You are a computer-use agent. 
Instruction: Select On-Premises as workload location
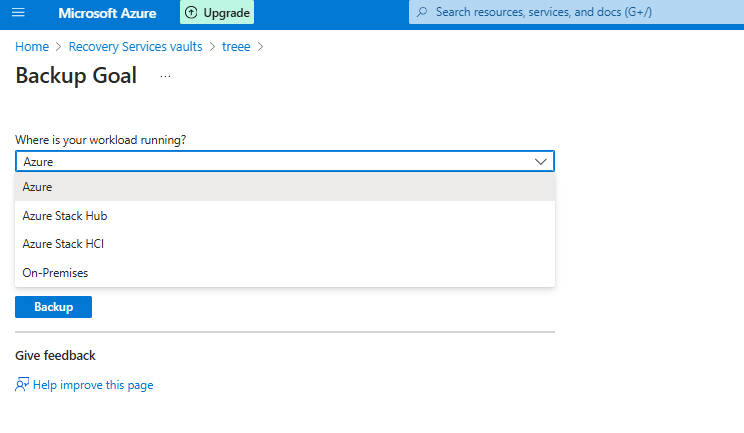[x=56, y=272]
